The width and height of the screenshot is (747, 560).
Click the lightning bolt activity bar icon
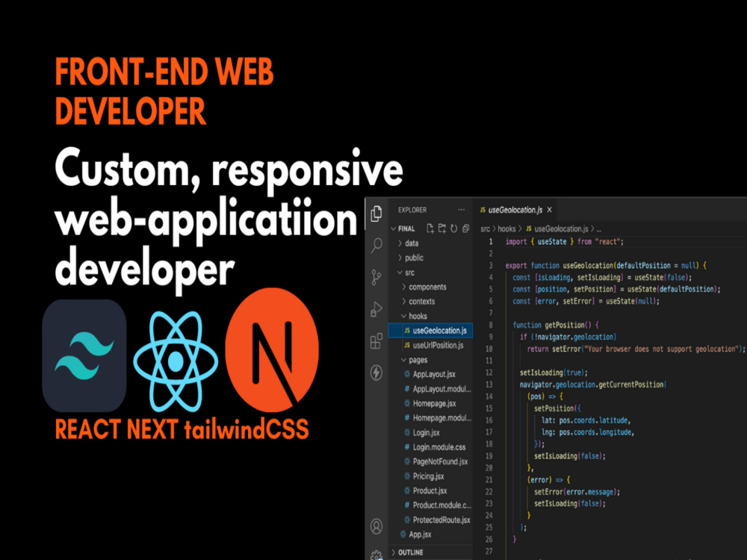(376, 373)
